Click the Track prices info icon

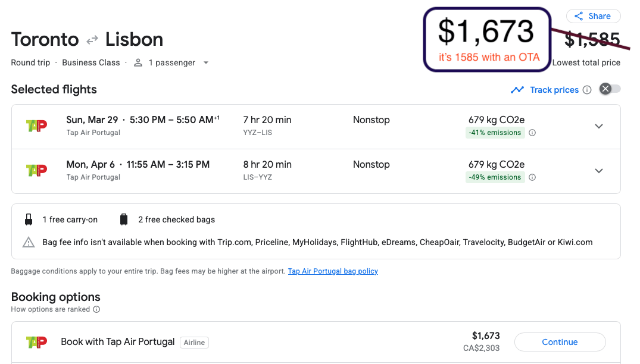click(x=587, y=90)
